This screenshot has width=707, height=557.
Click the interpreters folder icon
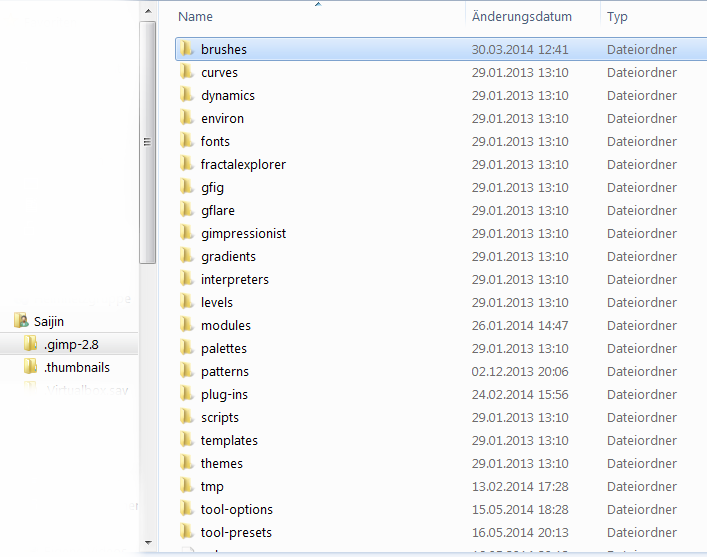pyautogui.click(x=186, y=279)
